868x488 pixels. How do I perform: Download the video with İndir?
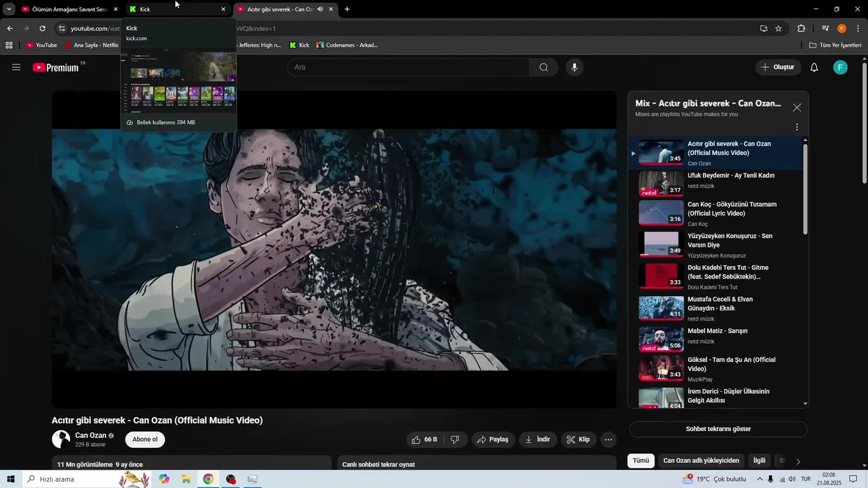[536, 439]
